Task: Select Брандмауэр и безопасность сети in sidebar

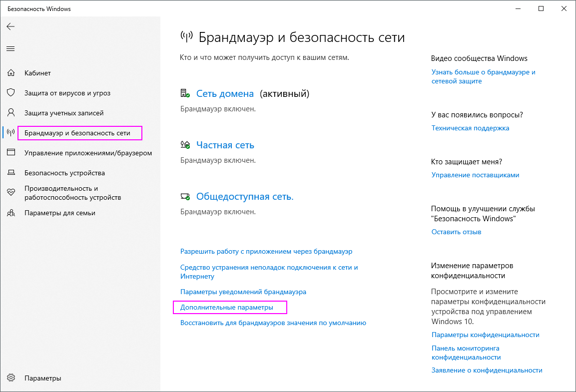Action: (77, 133)
